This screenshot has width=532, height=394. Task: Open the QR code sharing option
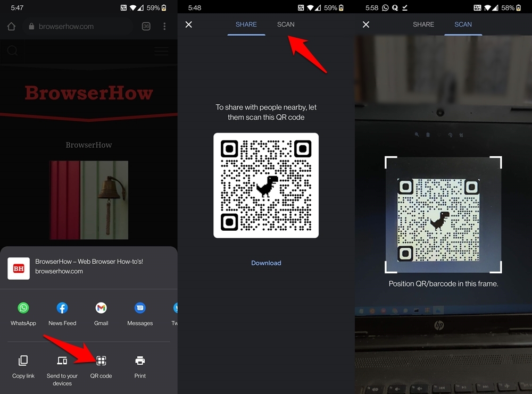coord(101,361)
